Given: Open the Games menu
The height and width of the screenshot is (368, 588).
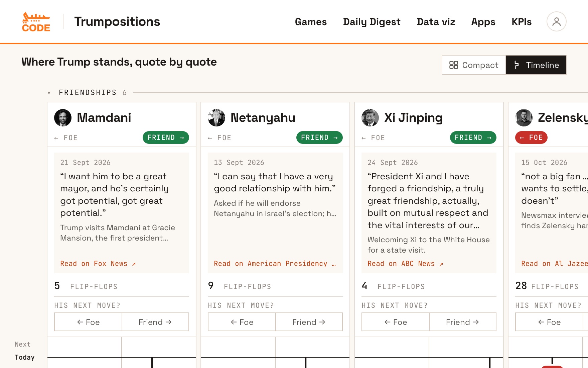Looking at the screenshot, I should pos(311,22).
